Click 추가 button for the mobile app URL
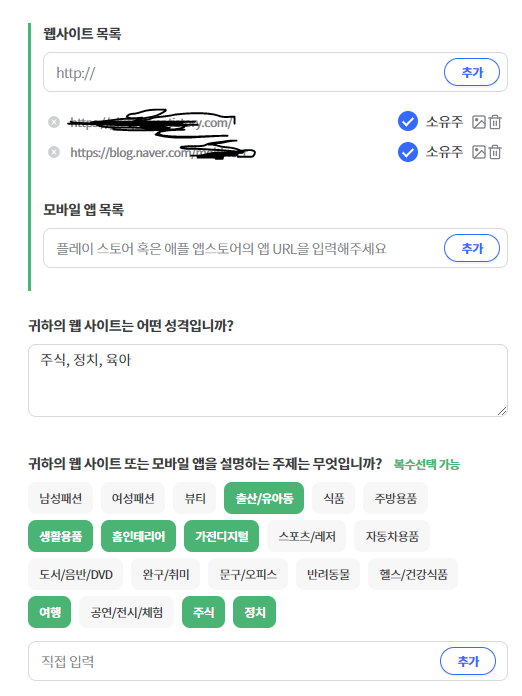Screen dimensions: 522x696 coord(472,248)
